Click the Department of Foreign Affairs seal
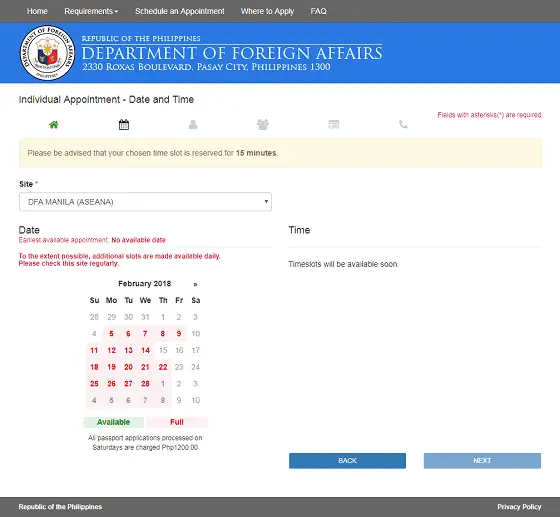Image resolution: width=560 pixels, height=517 pixels. (x=47, y=53)
